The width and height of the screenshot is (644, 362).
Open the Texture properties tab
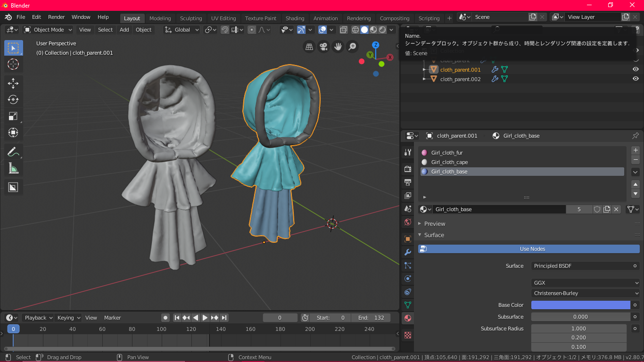pyautogui.click(x=408, y=335)
